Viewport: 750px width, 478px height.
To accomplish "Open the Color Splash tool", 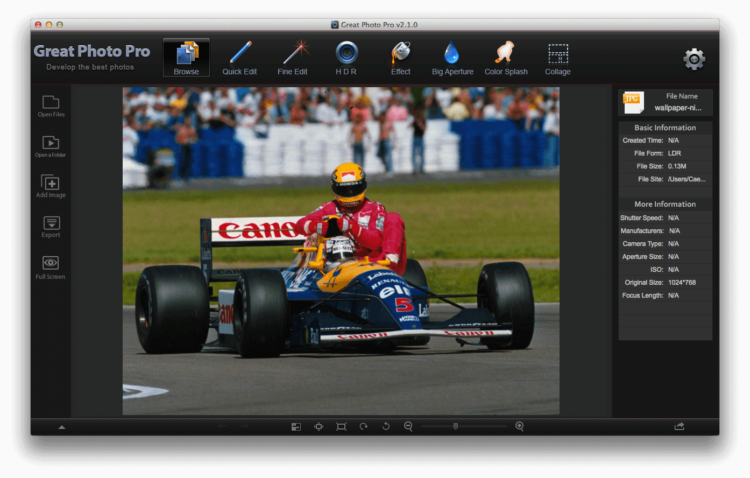I will click(506, 58).
